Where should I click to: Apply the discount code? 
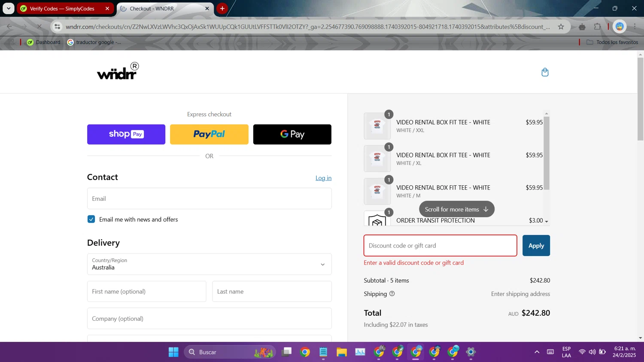click(x=536, y=245)
